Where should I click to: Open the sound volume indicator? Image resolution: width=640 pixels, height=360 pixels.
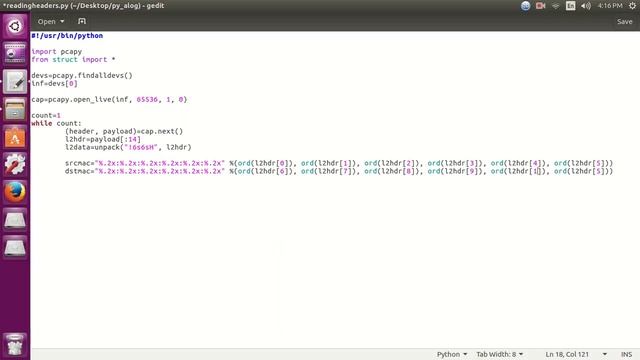[x=586, y=6]
